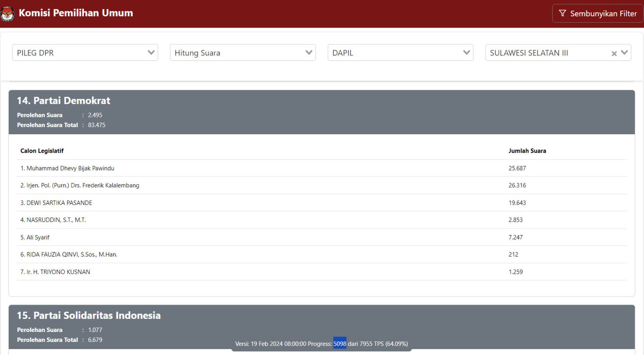Select row NASRUDDIN, S.T., M.T.

pyautogui.click(x=322, y=220)
